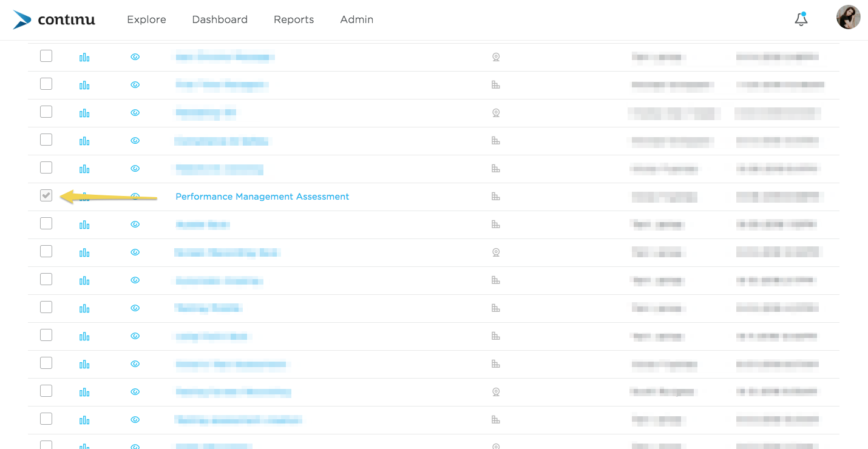Screen dimensions: 868x449
Task: Open bar chart icon in row directly below Performance Management Assessment
Action: [x=84, y=224]
